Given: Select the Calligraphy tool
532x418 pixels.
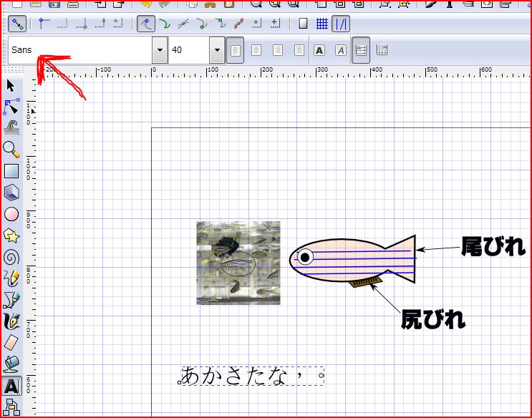Looking at the screenshot, I should tap(11, 321).
